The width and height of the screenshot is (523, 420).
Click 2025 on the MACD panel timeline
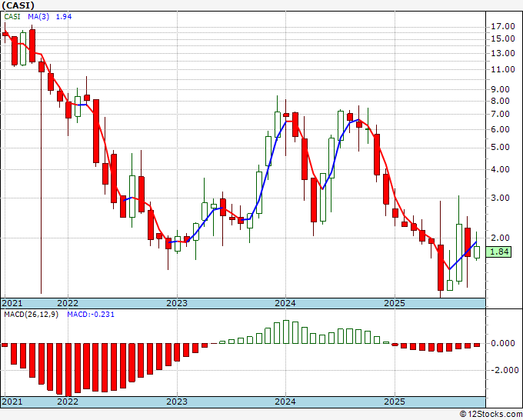pos(395,402)
